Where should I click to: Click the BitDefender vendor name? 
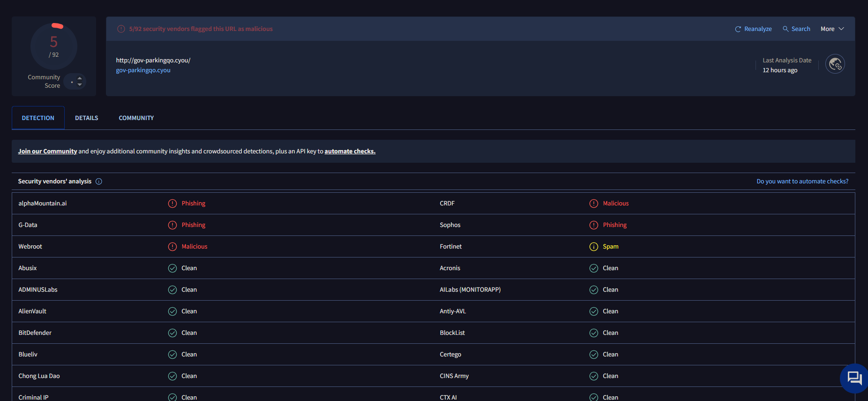coord(35,333)
